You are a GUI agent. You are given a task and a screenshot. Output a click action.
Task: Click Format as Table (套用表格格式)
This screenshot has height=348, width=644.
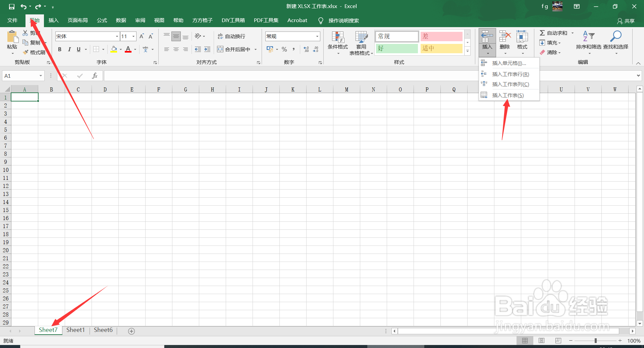coord(361,43)
